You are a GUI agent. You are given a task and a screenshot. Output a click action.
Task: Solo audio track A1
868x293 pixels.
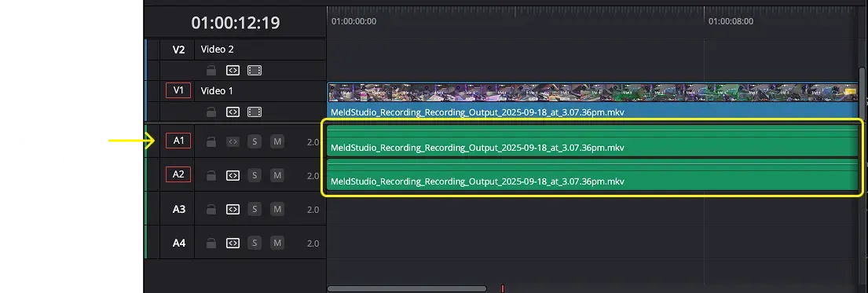point(255,142)
